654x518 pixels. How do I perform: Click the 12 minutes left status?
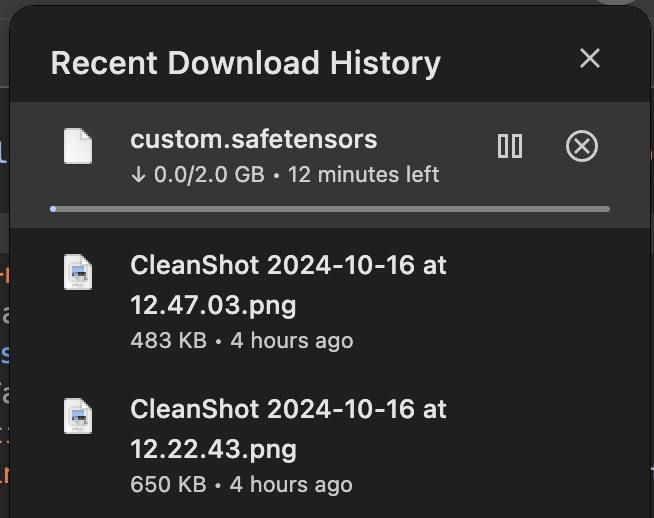pyautogui.click(x=363, y=175)
